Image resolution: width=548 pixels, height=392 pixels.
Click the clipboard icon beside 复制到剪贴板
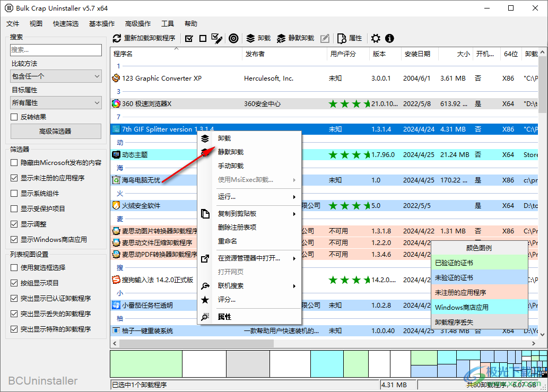(x=205, y=213)
